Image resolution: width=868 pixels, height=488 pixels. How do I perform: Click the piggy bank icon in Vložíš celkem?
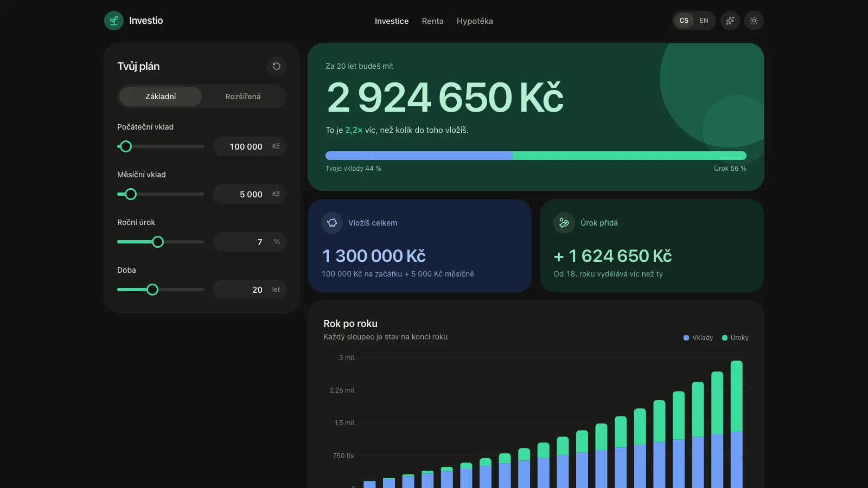(x=332, y=223)
